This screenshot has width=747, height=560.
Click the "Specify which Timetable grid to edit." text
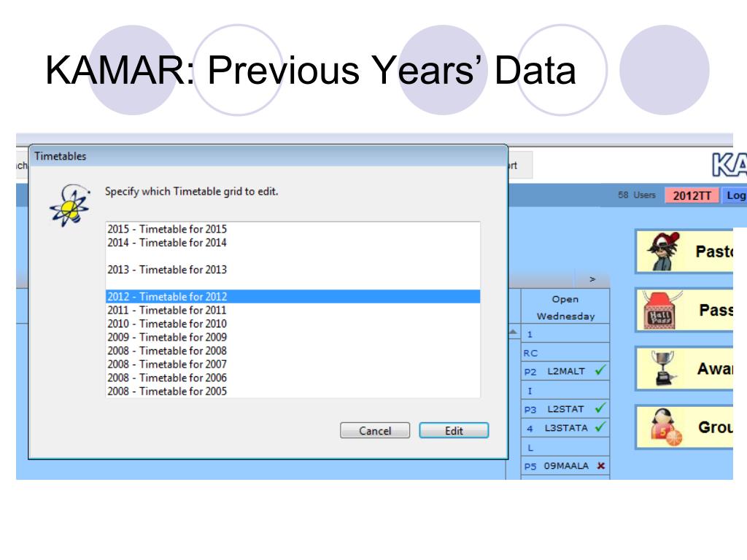click(192, 192)
